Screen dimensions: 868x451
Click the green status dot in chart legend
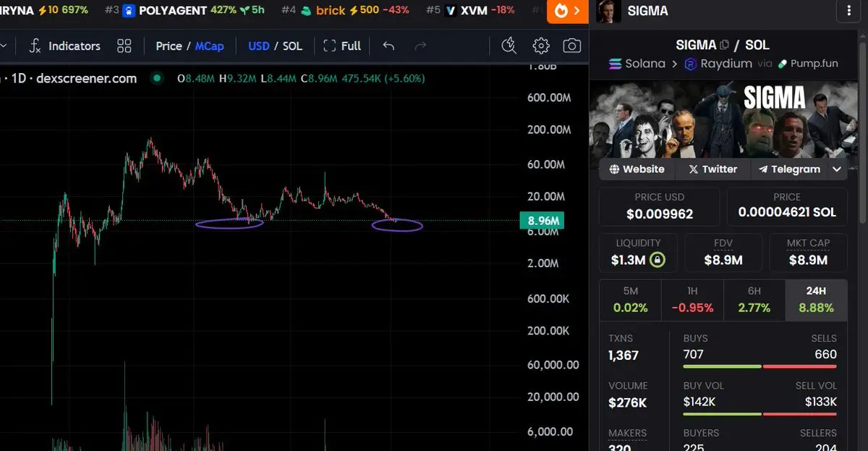click(157, 78)
